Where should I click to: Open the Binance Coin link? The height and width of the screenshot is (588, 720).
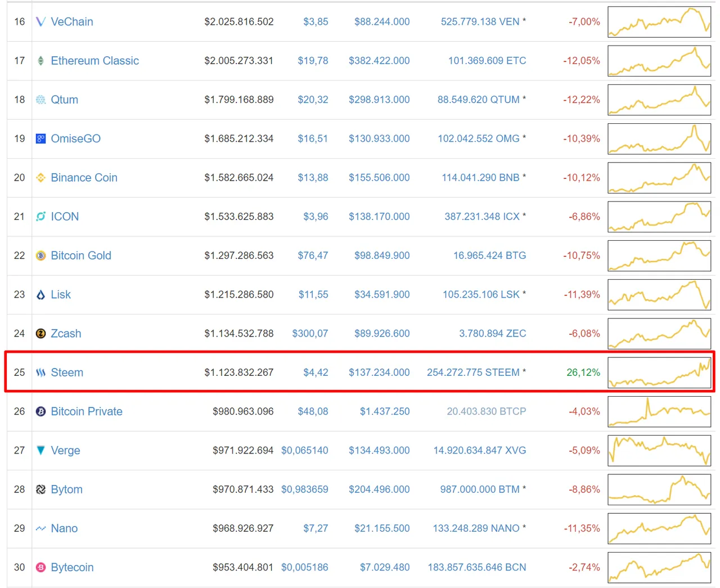(x=84, y=178)
